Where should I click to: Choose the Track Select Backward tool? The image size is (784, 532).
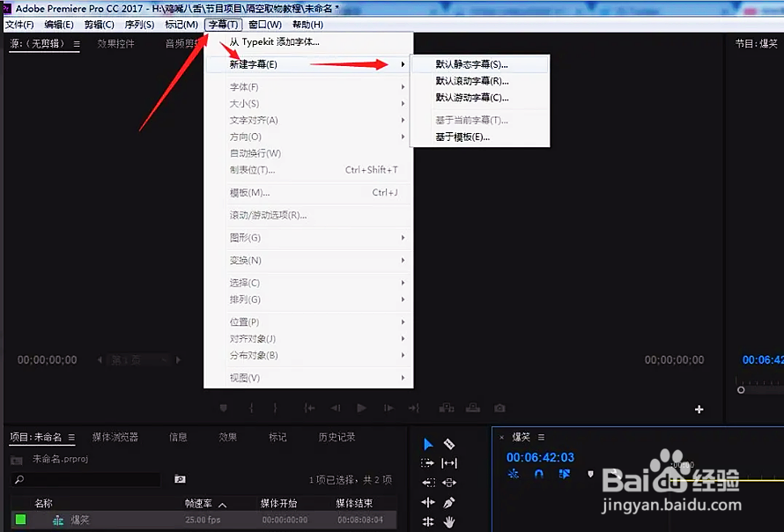[428, 483]
